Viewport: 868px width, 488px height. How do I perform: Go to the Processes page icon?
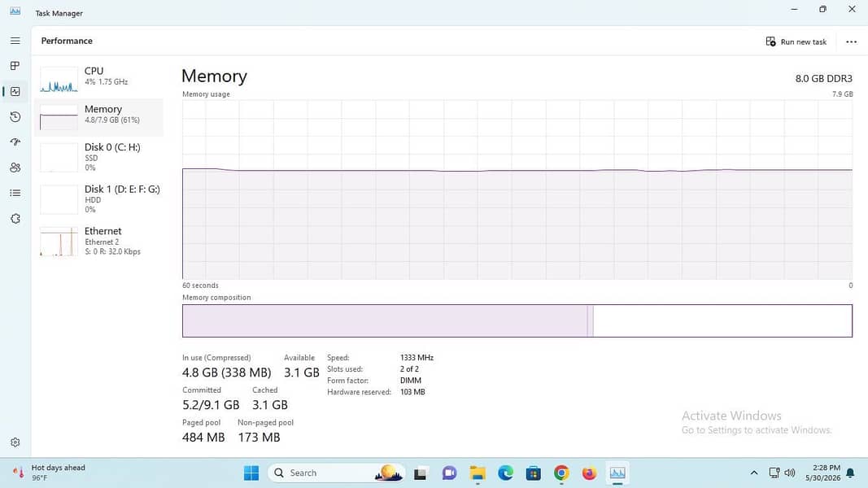15,66
